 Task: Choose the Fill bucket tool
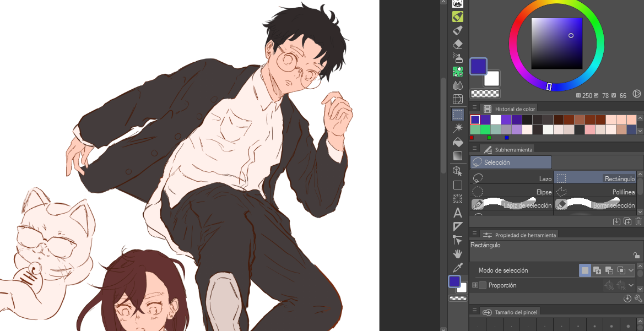(457, 142)
